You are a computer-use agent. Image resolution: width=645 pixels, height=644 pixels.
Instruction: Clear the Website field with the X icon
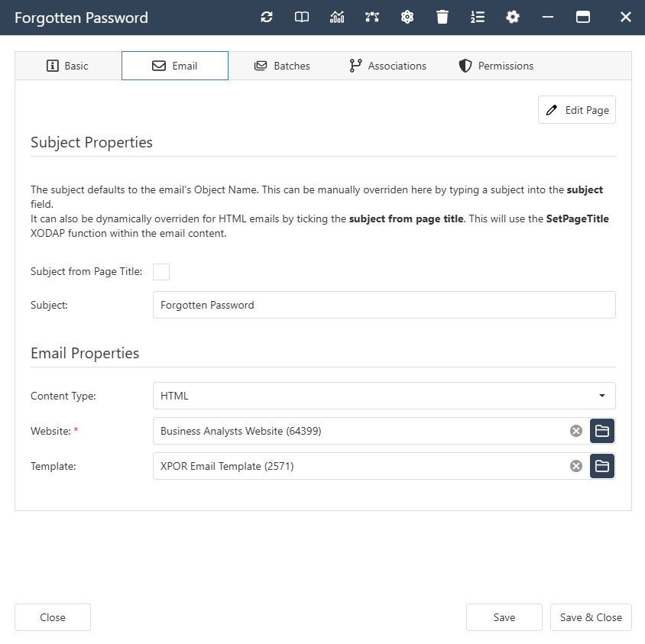pyautogui.click(x=575, y=431)
